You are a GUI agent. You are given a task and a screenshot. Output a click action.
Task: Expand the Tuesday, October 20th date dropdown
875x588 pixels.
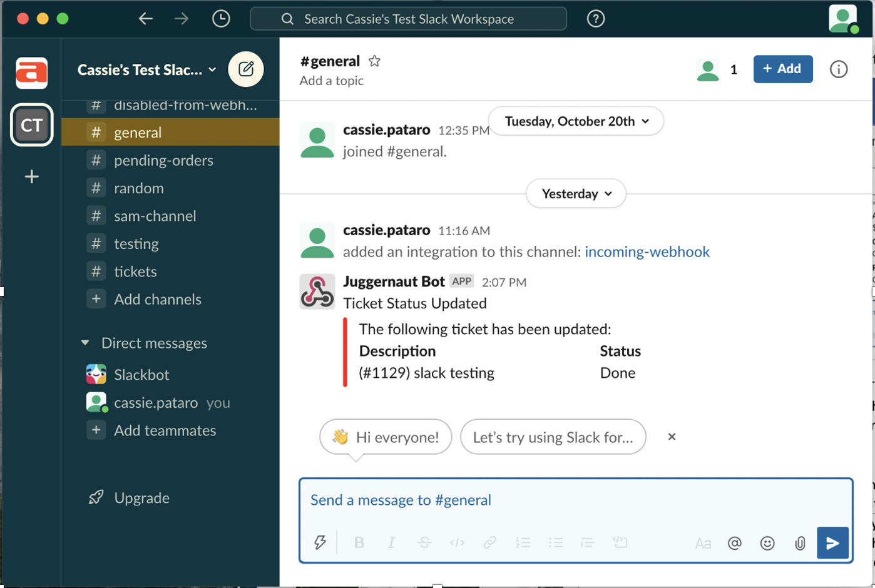coord(576,121)
